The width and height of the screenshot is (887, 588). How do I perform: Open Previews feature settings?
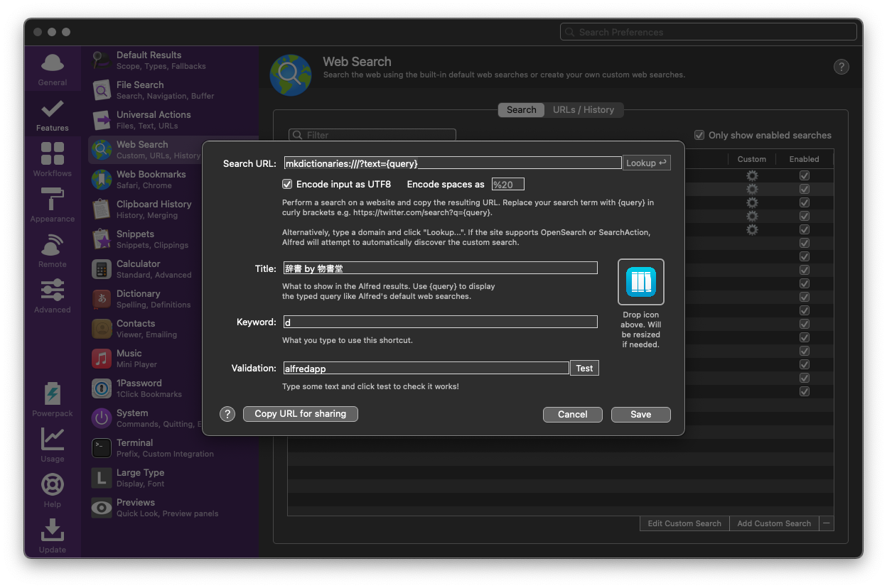tap(173, 508)
